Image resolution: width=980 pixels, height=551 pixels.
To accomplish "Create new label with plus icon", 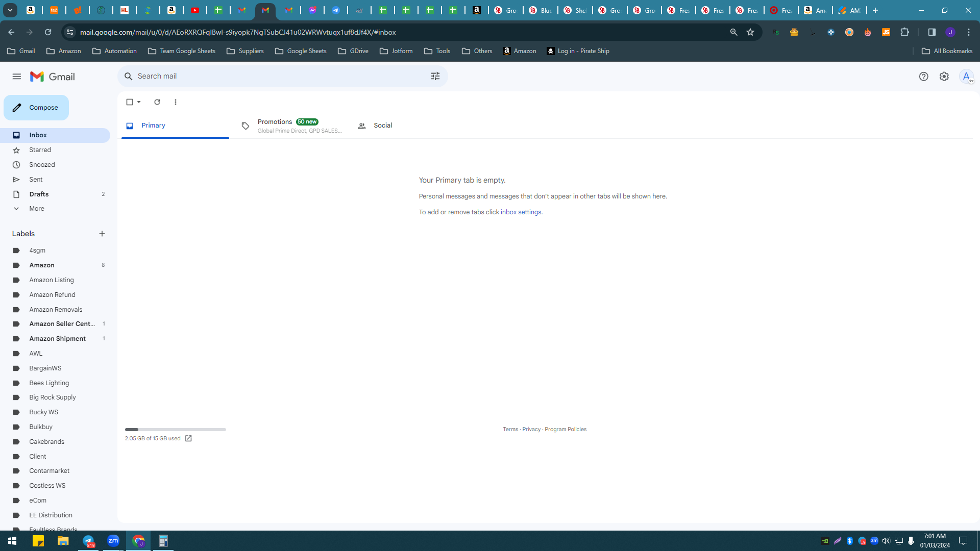I will point(102,234).
